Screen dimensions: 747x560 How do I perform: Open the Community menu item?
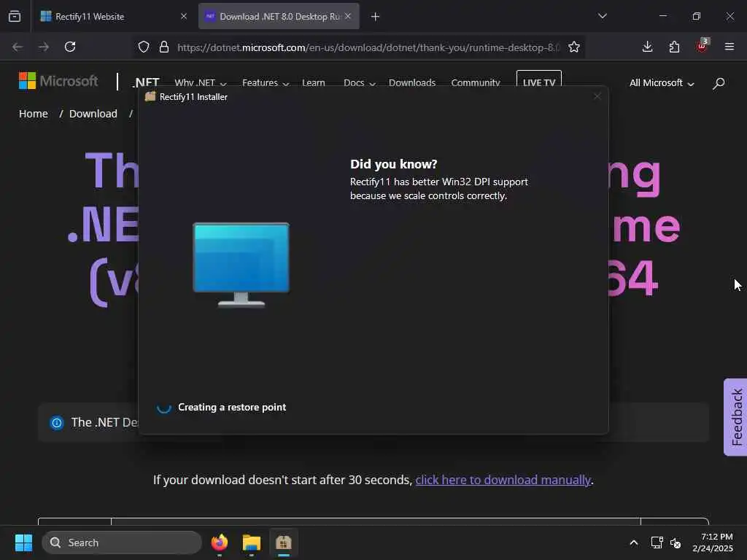pyautogui.click(x=476, y=83)
